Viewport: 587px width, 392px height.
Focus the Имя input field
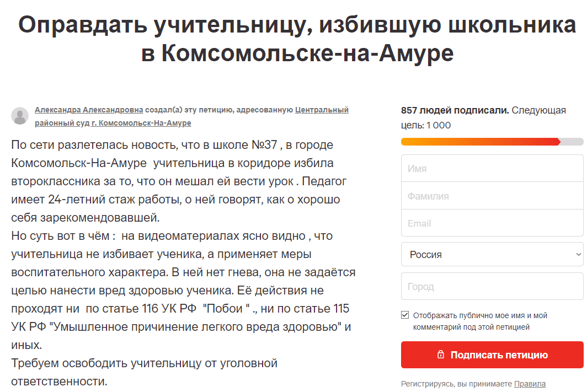point(492,169)
